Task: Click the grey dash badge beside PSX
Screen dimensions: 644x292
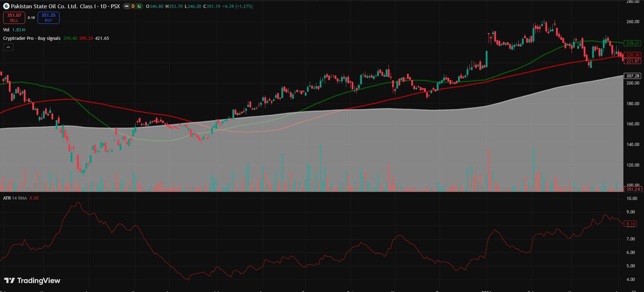Action: click(x=126, y=6)
